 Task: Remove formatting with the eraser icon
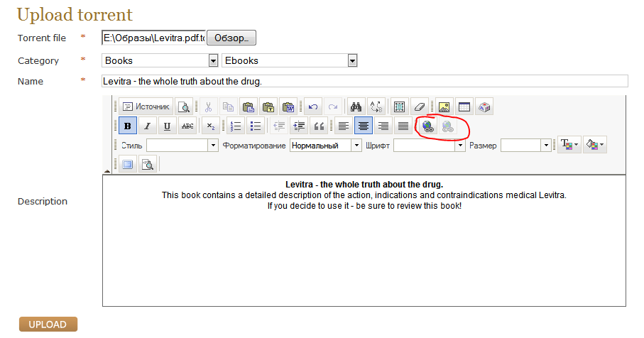coord(420,107)
